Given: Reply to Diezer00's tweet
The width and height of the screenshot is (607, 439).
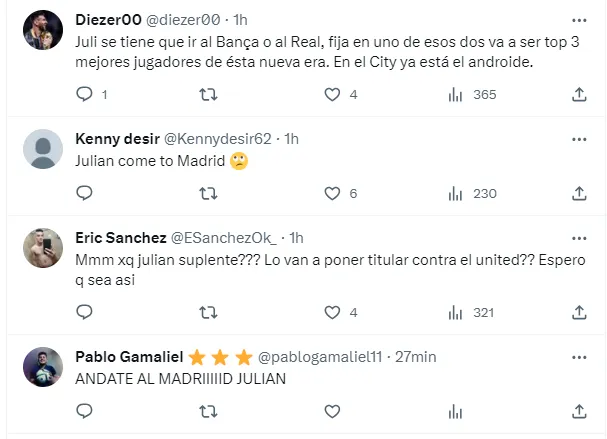Looking at the screenshot, I should tap(85, 94).
